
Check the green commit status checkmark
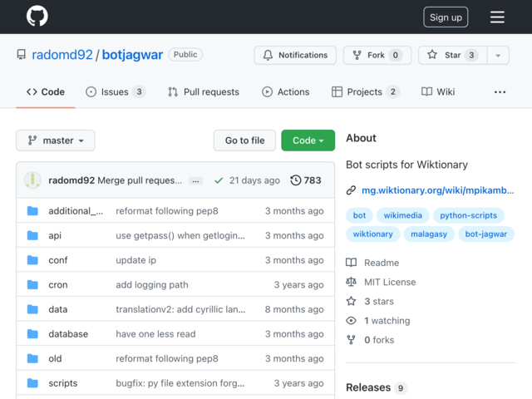pyautogui.click(x=219, y=180)
